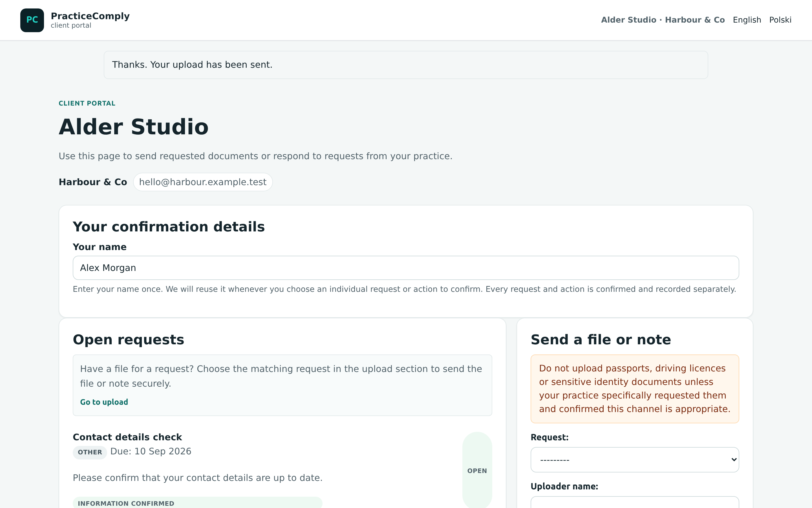This screenshot has width=812, height=508.
Task: Click the Harbour & Co practice name
Action: (x=92, y=182)
